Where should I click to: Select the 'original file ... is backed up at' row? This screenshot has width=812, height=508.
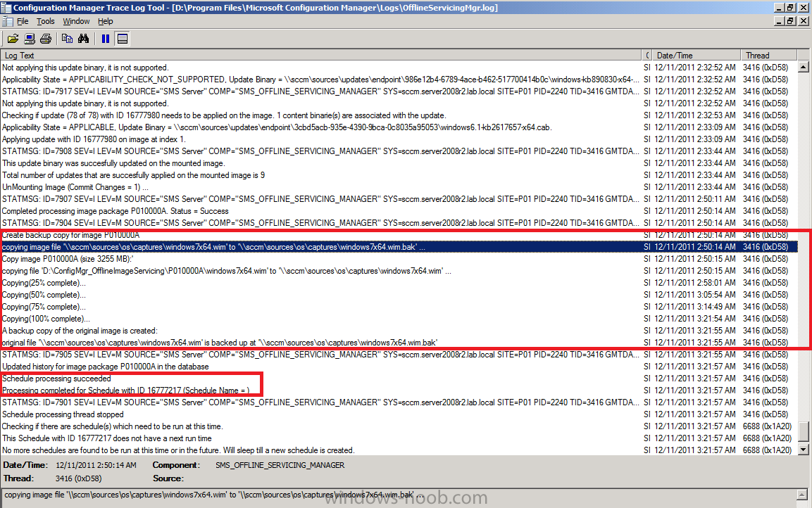point(399,343)
